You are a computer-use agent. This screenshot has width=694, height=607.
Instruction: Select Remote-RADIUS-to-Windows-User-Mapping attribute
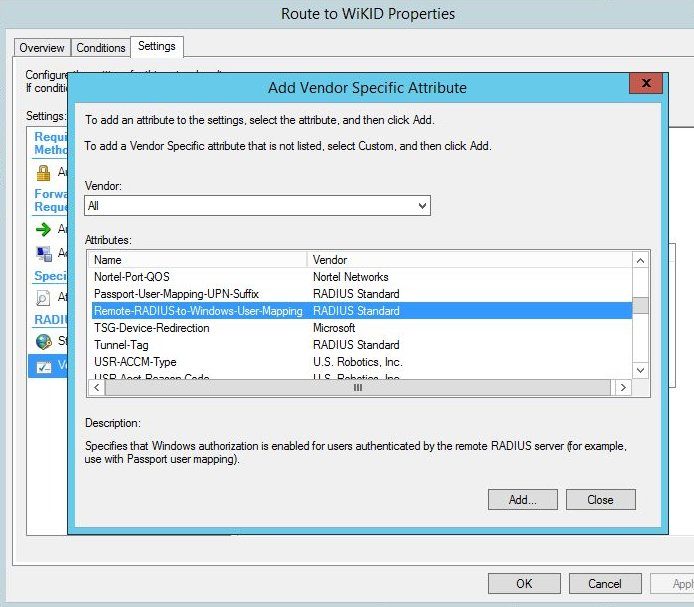[x=198, y=311]
